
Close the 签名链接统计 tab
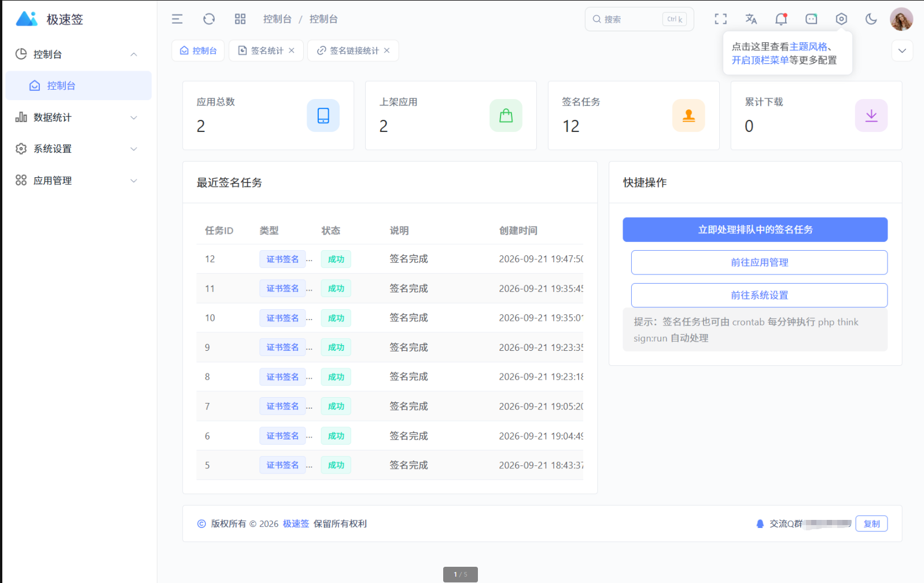pos(386,50)
